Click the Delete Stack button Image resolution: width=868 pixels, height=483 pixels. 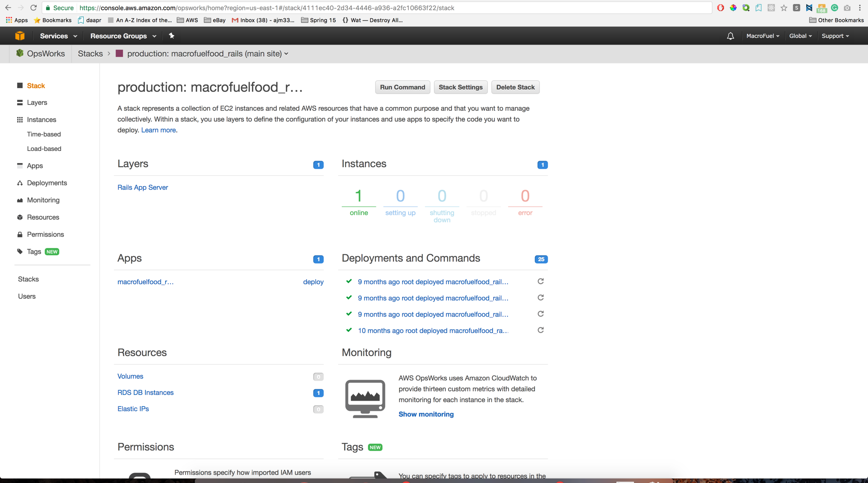point(515,87)
